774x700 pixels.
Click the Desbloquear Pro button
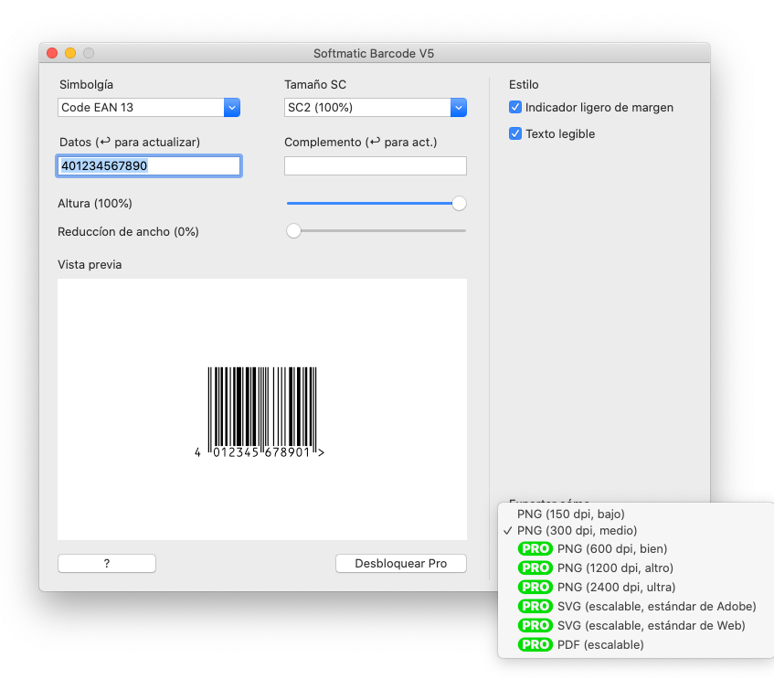tap(401, 564)
